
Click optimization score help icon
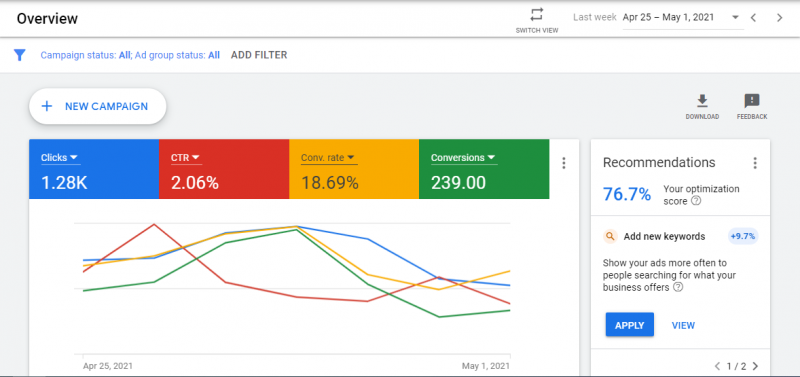point(695,201)
